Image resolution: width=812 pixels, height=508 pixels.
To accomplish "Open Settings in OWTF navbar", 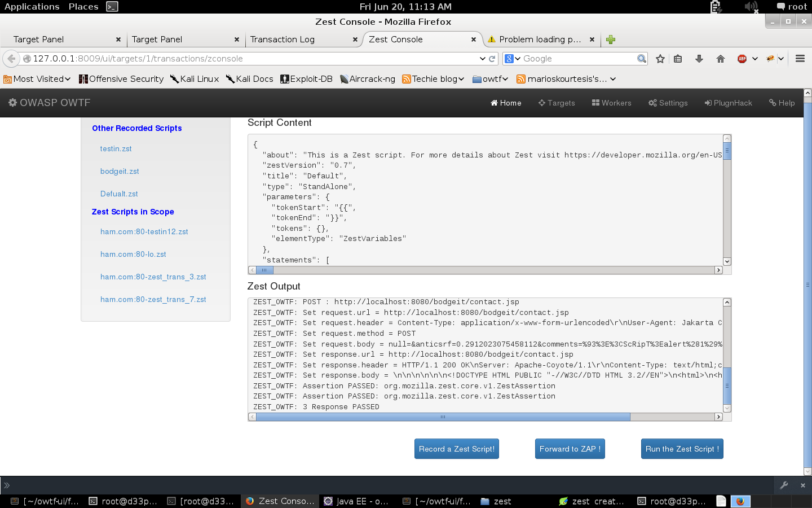I will click(668, 103).
